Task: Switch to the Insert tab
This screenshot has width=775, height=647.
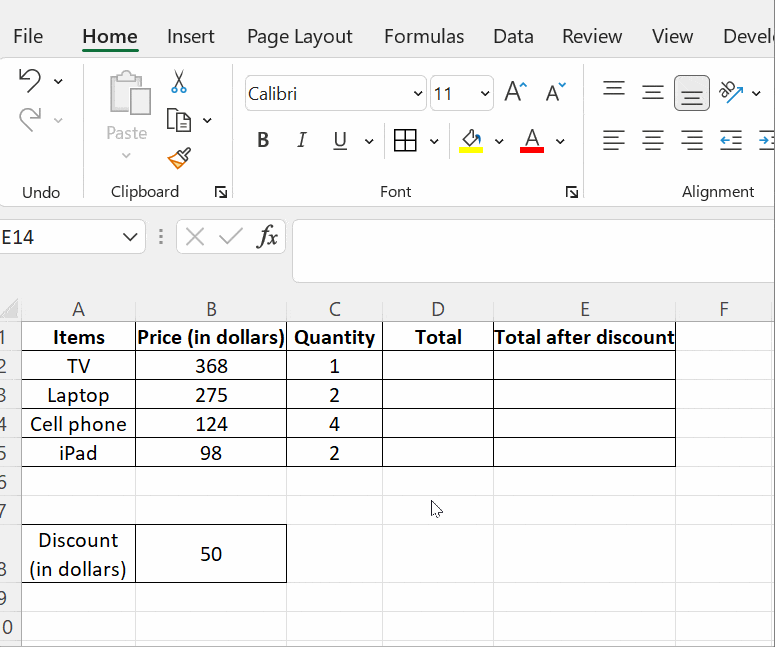Action: tap(191, 37)
